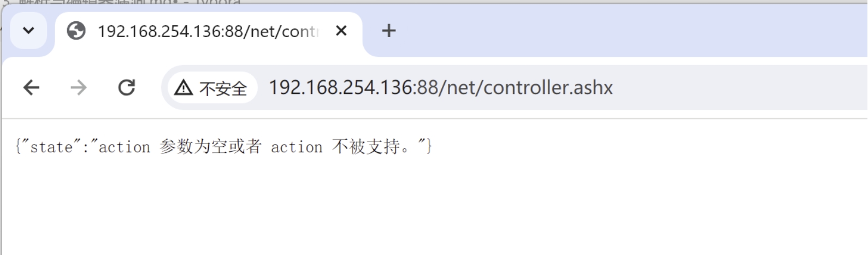Open a new tab with plus button
This screenshot has width=868, height=255.
coord(389,31)
